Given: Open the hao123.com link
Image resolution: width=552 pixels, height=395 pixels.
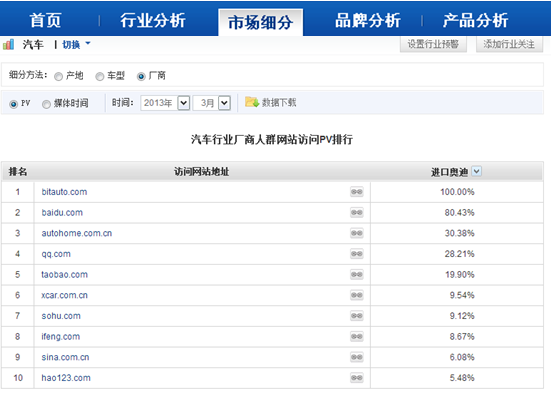Looking at the screenshot, I should (66, 378).
